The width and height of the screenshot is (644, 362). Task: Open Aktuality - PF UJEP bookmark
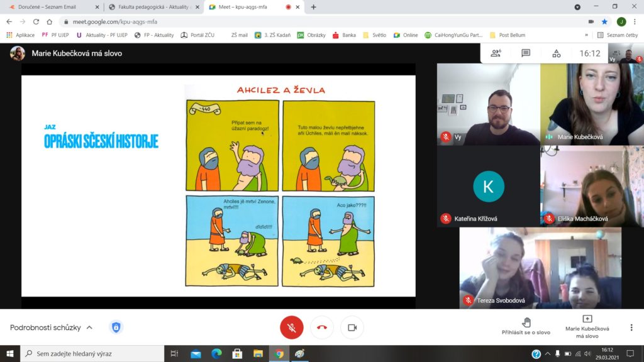(102, 35)
